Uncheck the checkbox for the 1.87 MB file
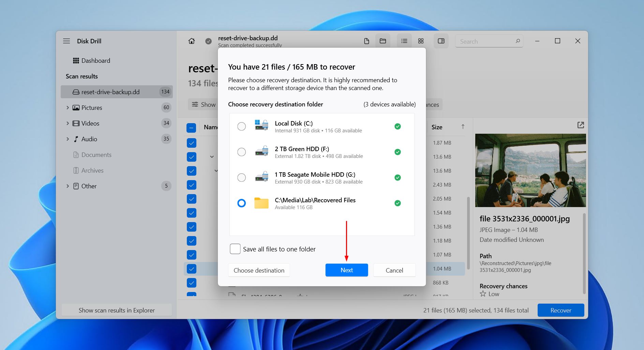This screenshot has width=644, height=350. click(192, 143)
